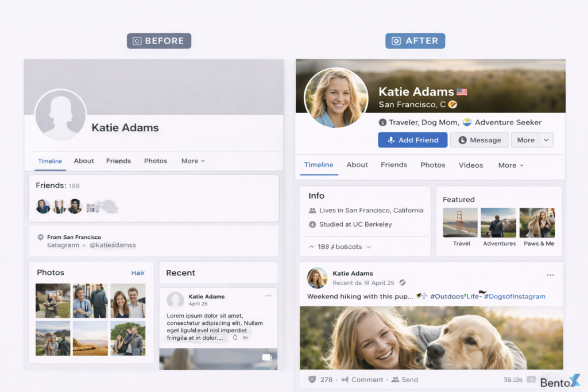Click the Travel featured photo thumbnail
Screen dimensions: 588x392
click(461, 222)
